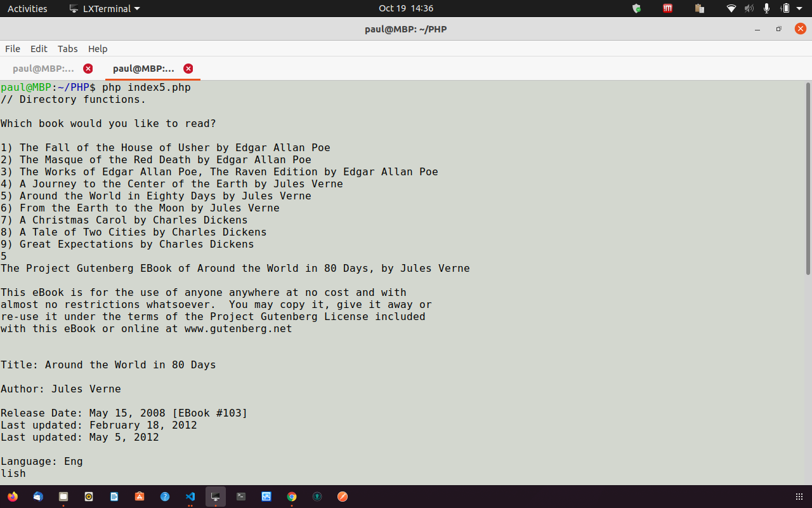Click the shield security tray icon
The image size is (812, 508).
click(x=636, y=8)
